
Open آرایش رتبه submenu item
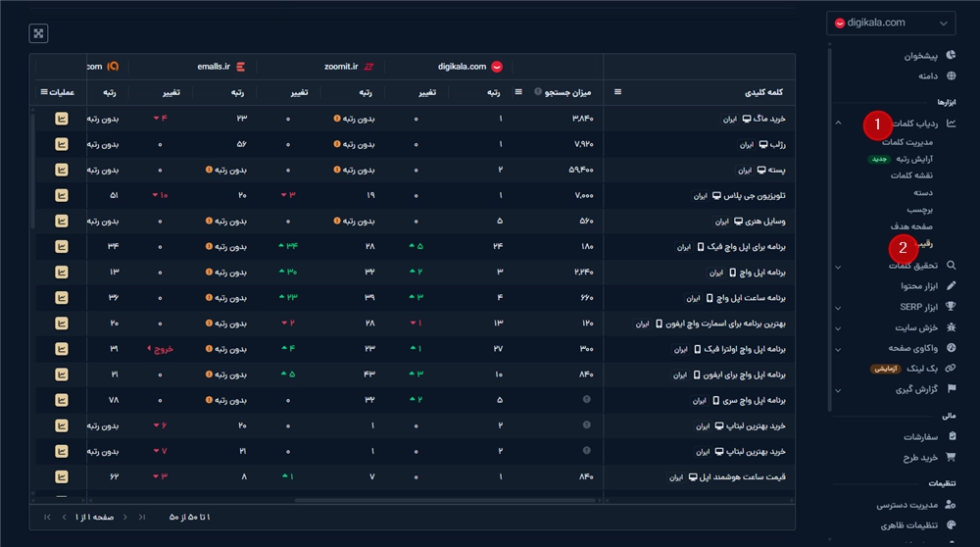click(914, 159)
